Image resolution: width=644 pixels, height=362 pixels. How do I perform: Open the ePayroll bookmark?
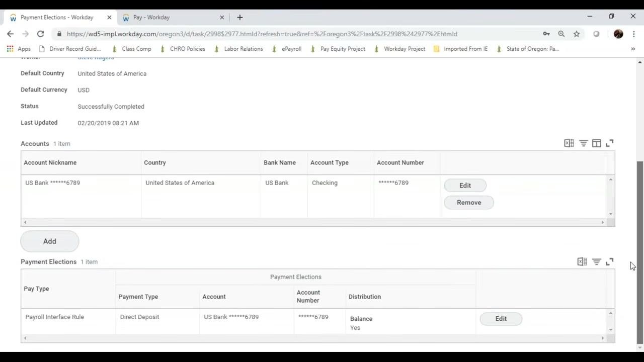point(286,49)
